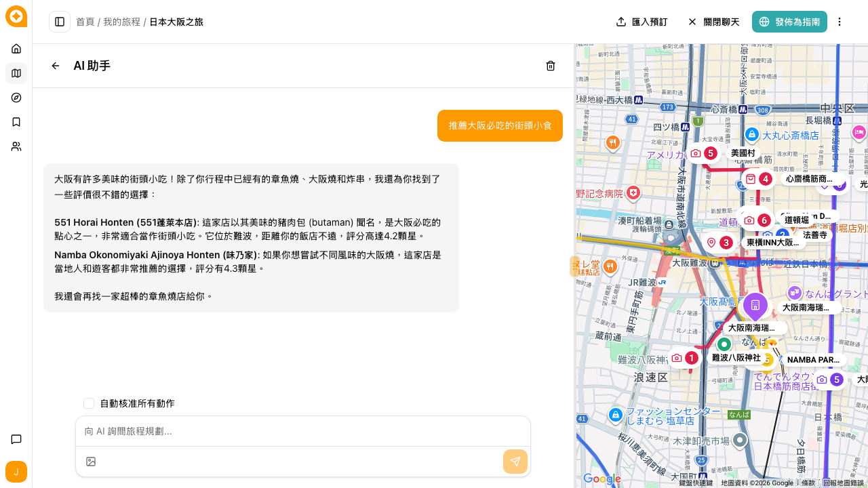Click Namba Okonomiyaki Ajinoya Honten text
The height and width of the screenshot is (488, 868).
coord(156,255)
